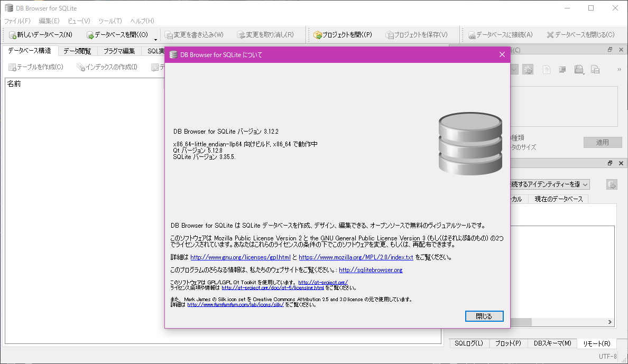Open the qt-5 licensing.html link
This screenshot has width=628, height=364.
[x=273, y=287]
